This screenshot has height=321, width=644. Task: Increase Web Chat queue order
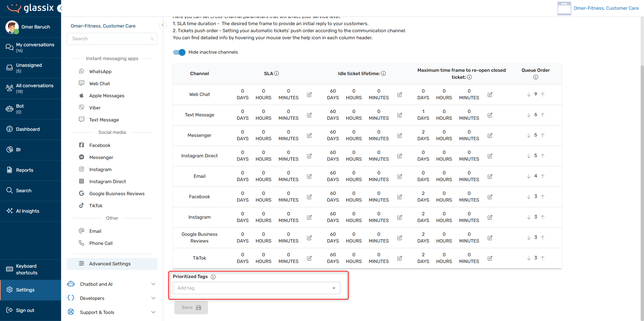coord(542,95)
